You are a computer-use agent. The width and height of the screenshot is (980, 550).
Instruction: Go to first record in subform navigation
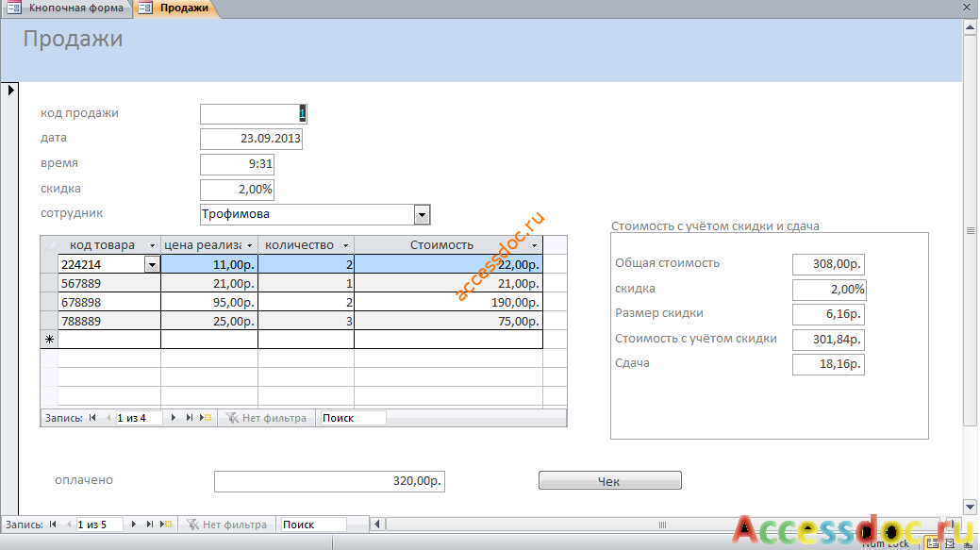click(92, 418)
